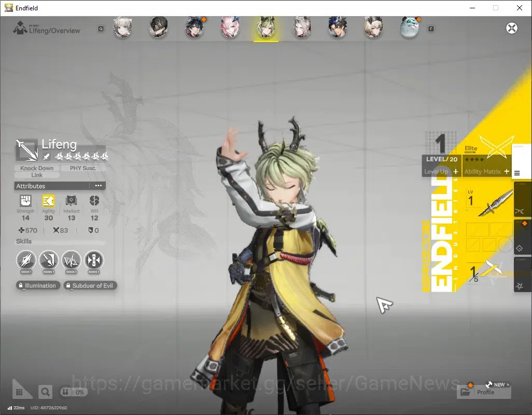Click the Lifeng/Overview header logo
The height and width of the screenshot is (415, 532).
point(20,28)
